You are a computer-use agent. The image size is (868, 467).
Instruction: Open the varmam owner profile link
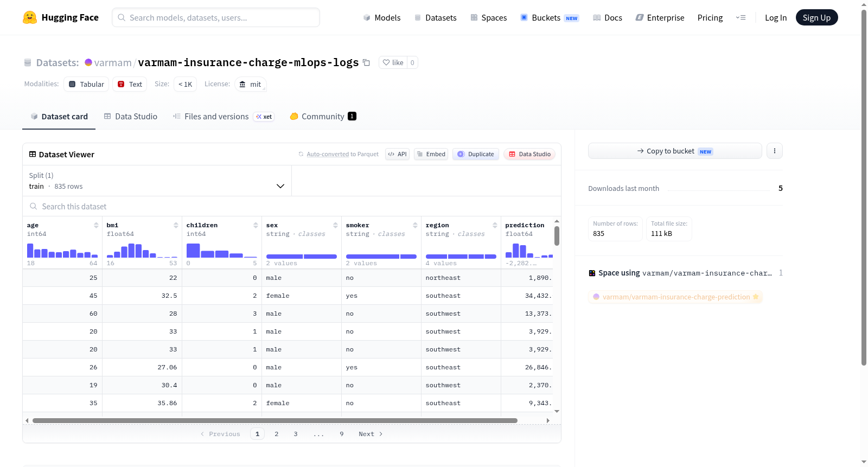click(113, 62)
